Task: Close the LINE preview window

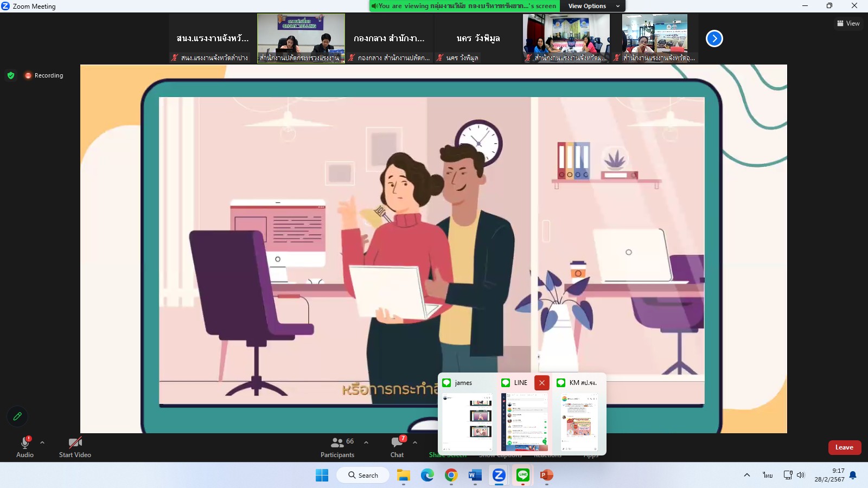Action: click(x=542, y=383)
